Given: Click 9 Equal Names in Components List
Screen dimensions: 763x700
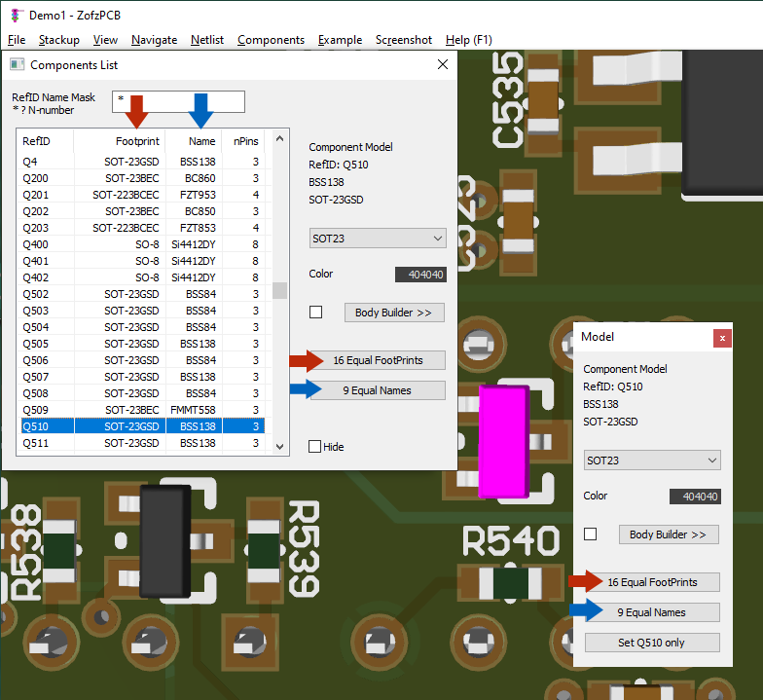Looking at the screenshot, I should [x=377, y=390].
